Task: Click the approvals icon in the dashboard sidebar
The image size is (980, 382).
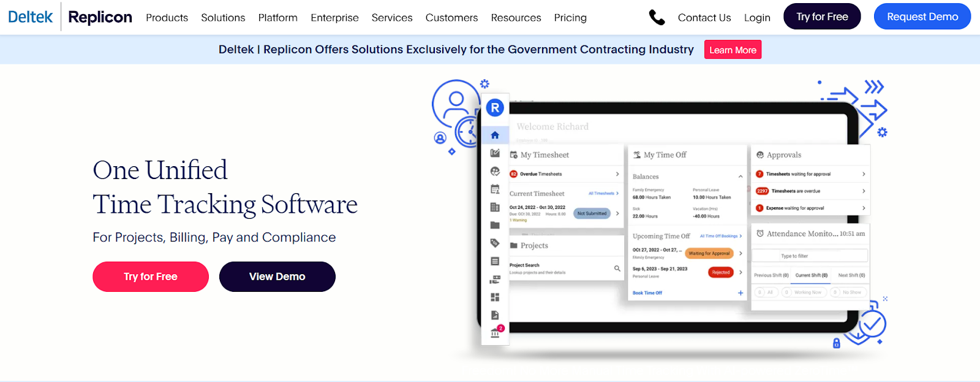Action: tap(495, 171)
